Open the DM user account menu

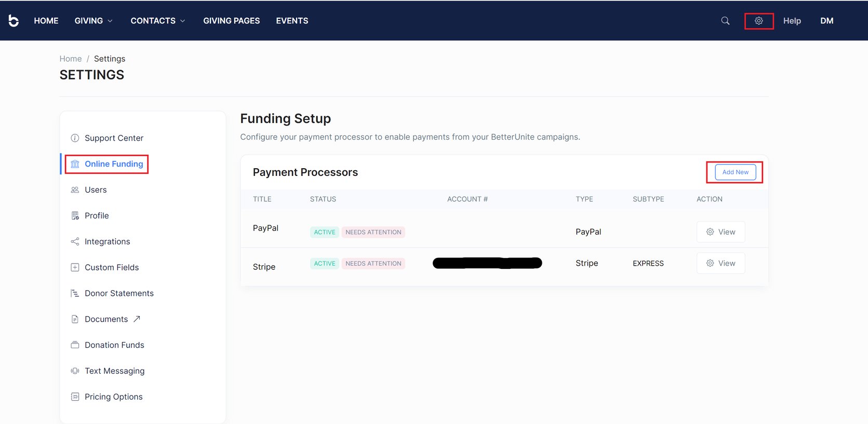[827, 21]
